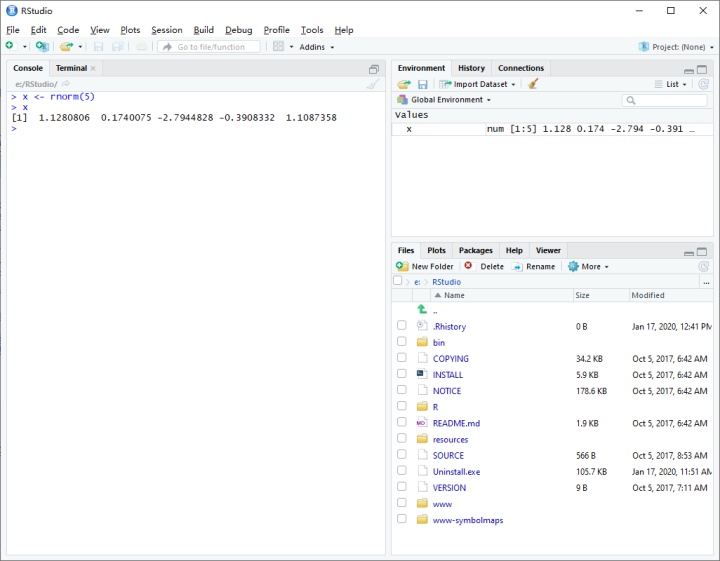Switch to the History tab
Viewport: 720px width, 561px height.
click(471, 68)
